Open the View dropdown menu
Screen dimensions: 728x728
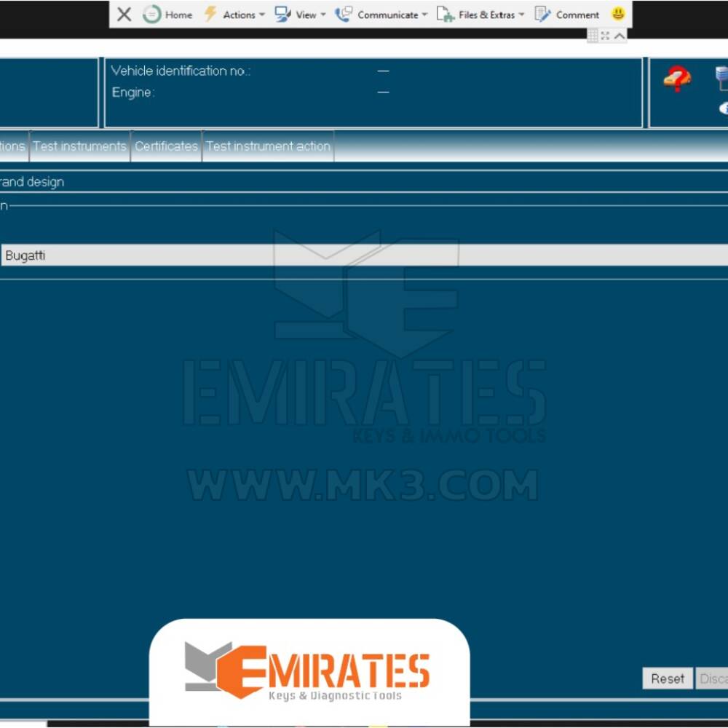click(323, 14)
